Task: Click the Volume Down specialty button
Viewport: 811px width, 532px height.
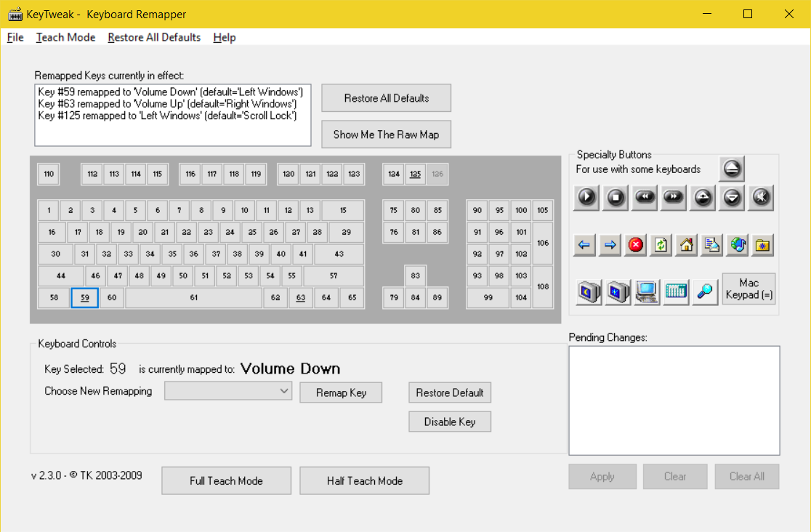Action: [x=732, y=197]
